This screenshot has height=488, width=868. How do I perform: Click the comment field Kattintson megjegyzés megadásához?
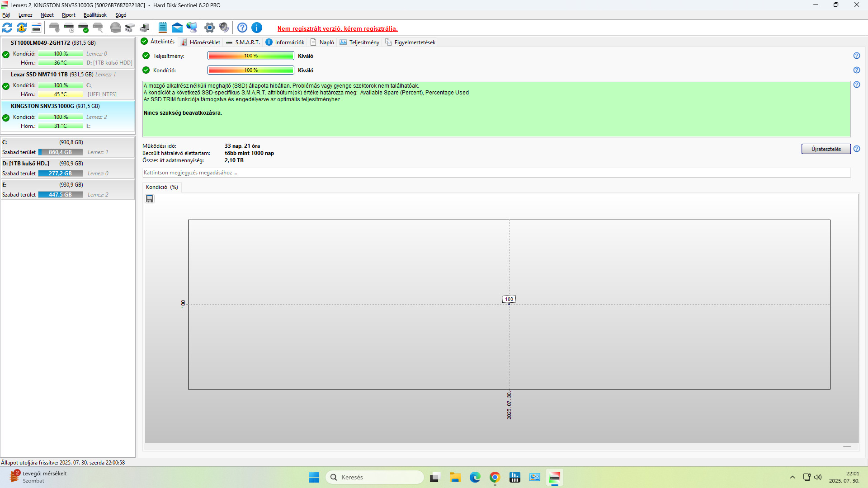[x=496, y=173]
